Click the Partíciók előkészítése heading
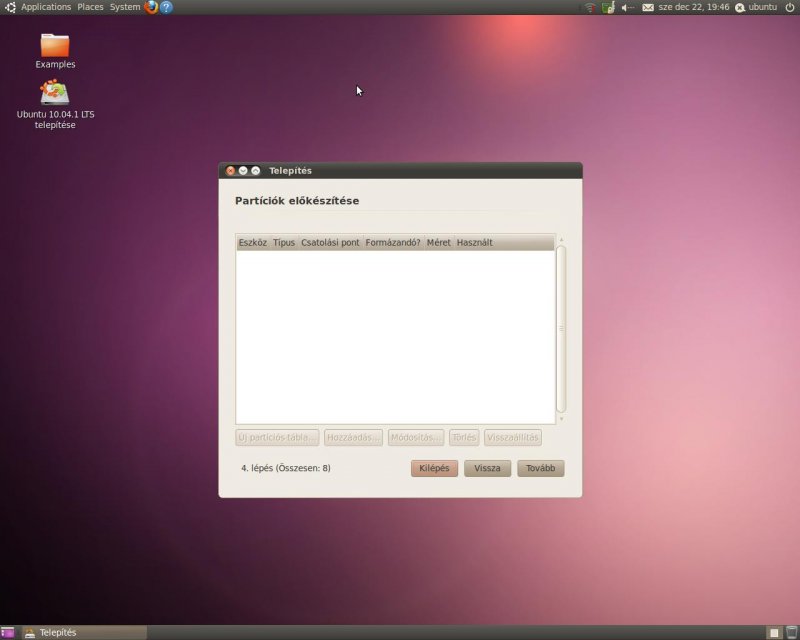This screenshot has width=800, height=640. [297, 201]
